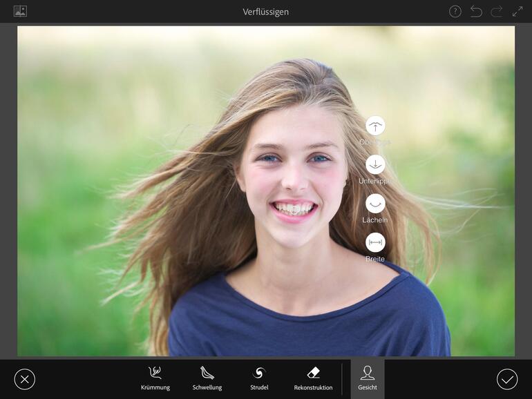Choose the Rekonstruktion eraser tool
This screenshot has height=399, width=532.
(x=313, y=378)
